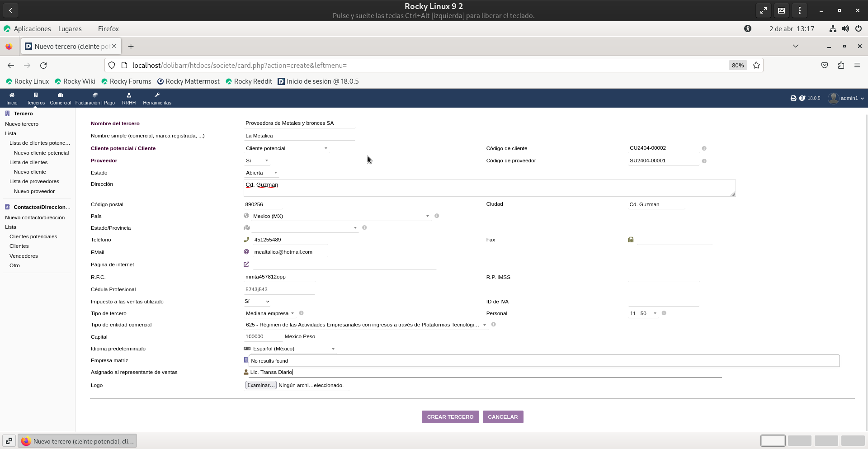
Task: Open the RRHH module icon
Action: [x=129, y=95]
